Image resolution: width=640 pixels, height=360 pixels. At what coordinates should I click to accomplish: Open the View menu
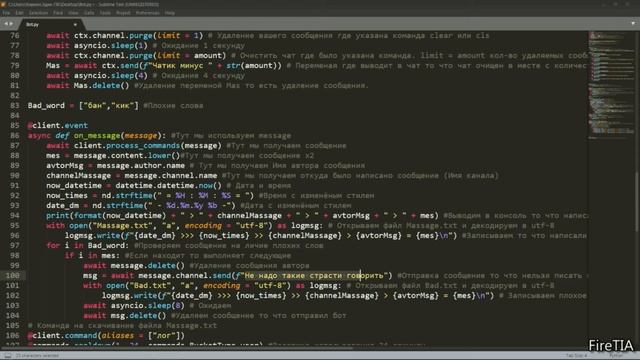coord(73,13)
